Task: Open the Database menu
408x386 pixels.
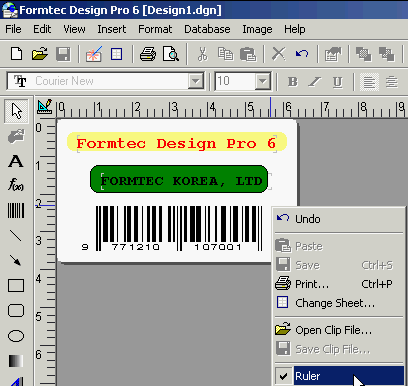Action: tap(207, 29)
